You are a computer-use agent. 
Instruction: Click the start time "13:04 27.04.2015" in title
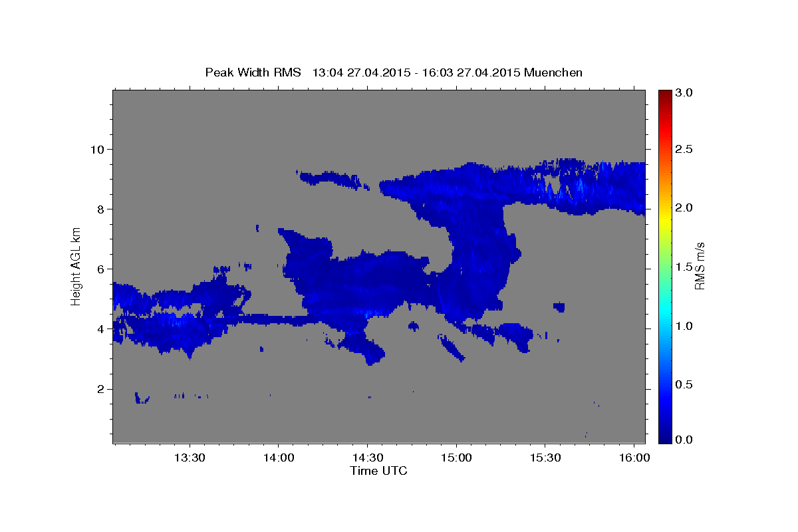point(360,72)
